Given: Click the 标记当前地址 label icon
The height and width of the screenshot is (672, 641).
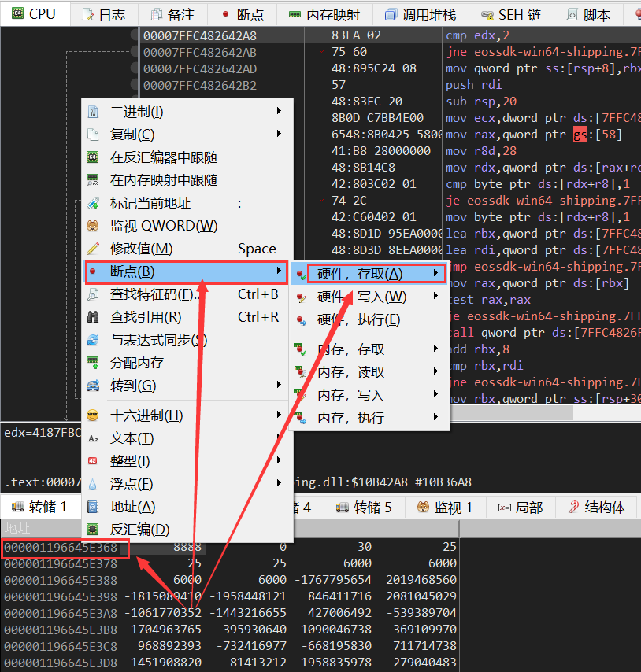Looking at the screenshot, I should click(93, 203).
